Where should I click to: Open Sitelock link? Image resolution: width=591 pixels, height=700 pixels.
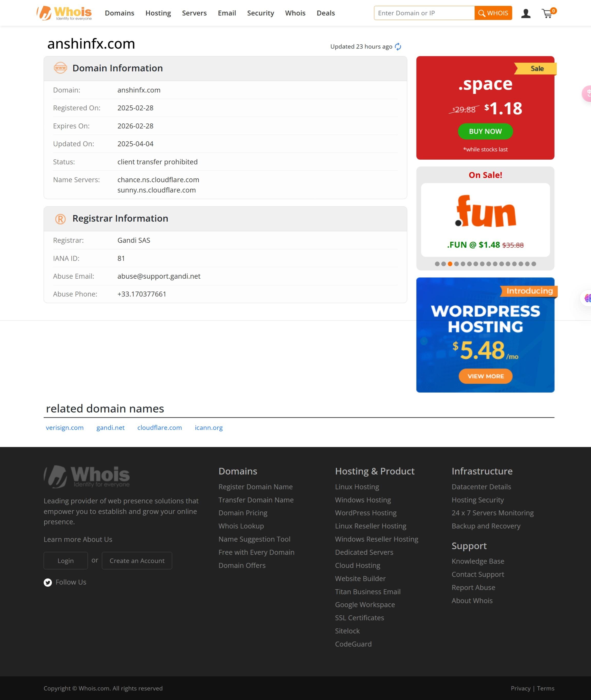pos(347,631)
